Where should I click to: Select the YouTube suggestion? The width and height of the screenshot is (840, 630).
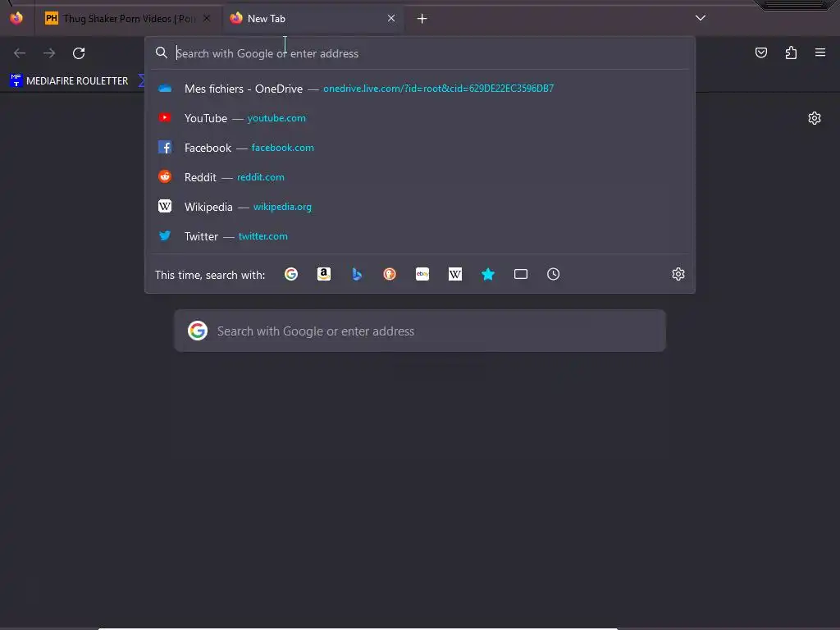pos(420,118)
